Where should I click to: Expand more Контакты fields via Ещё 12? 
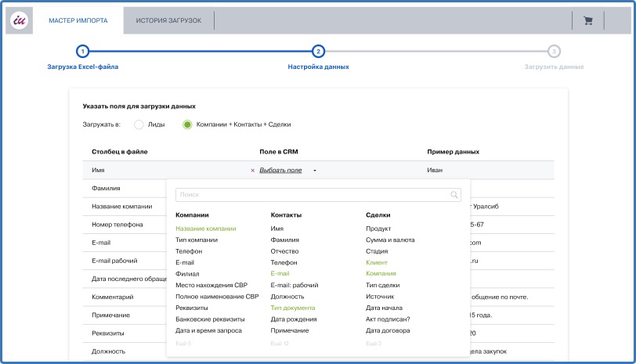click(x=280, y=344)
